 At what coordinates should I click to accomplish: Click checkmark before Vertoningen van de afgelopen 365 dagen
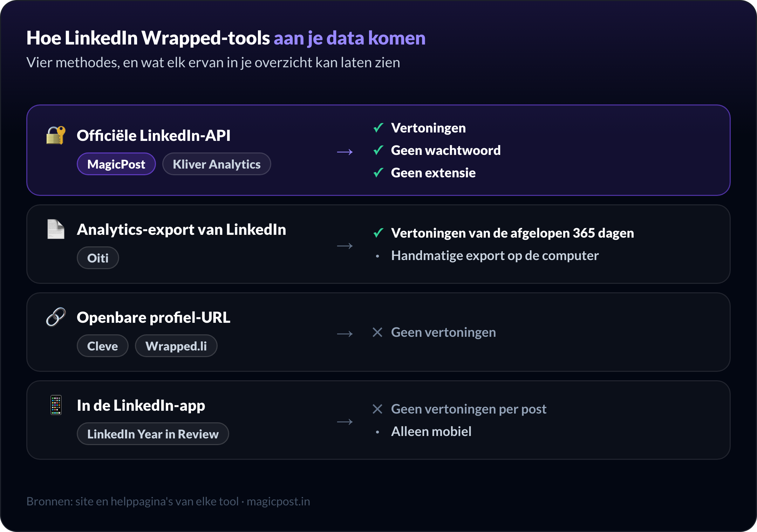[378, 233]
